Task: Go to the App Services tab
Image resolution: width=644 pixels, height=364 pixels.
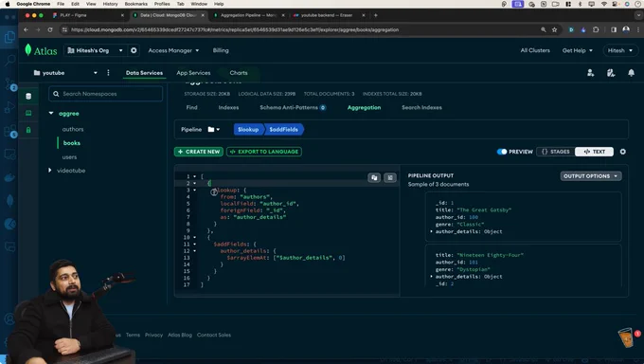Action: 193,73
